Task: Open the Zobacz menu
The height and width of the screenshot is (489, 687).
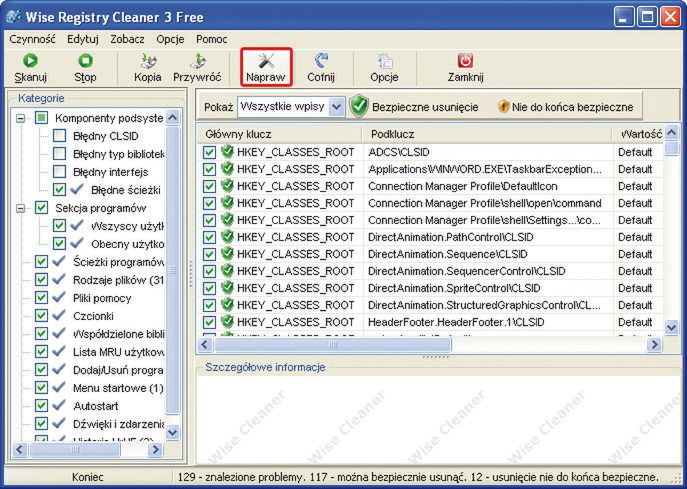Action: 127,39
